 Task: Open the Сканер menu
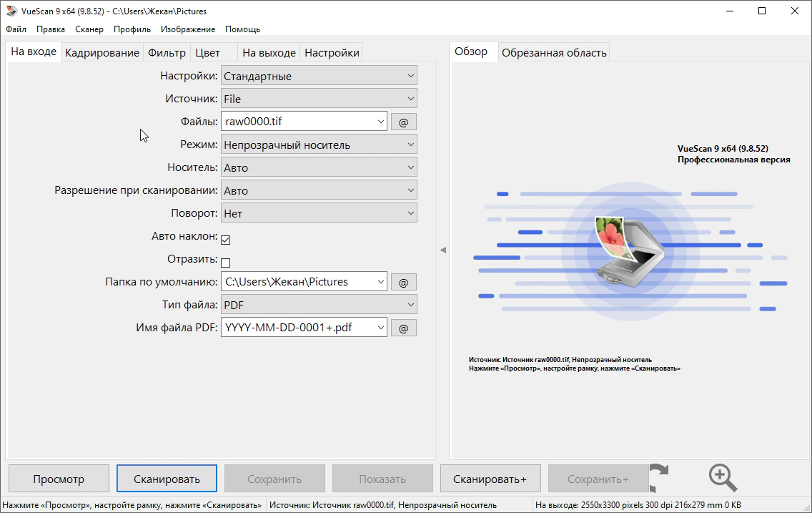(89, 29)
